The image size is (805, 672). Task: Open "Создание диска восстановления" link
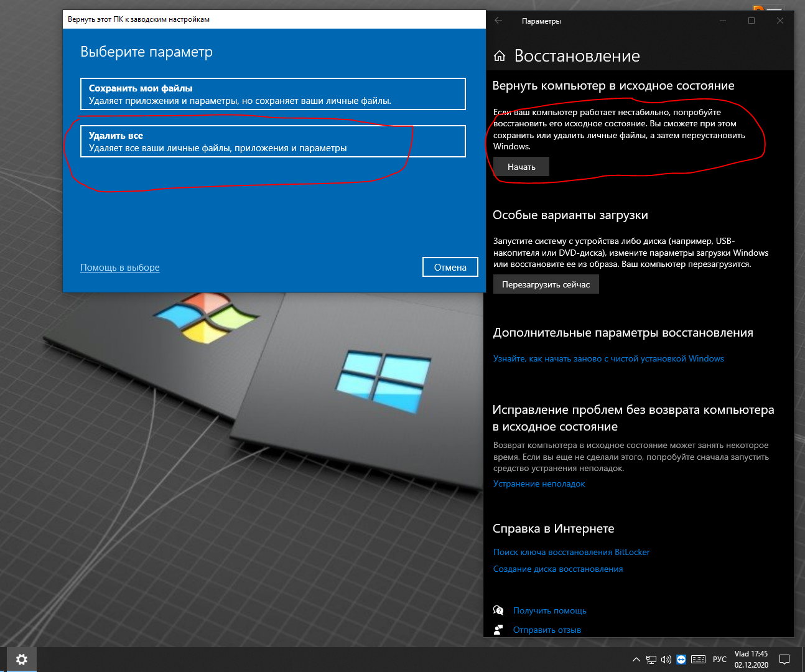558,569
